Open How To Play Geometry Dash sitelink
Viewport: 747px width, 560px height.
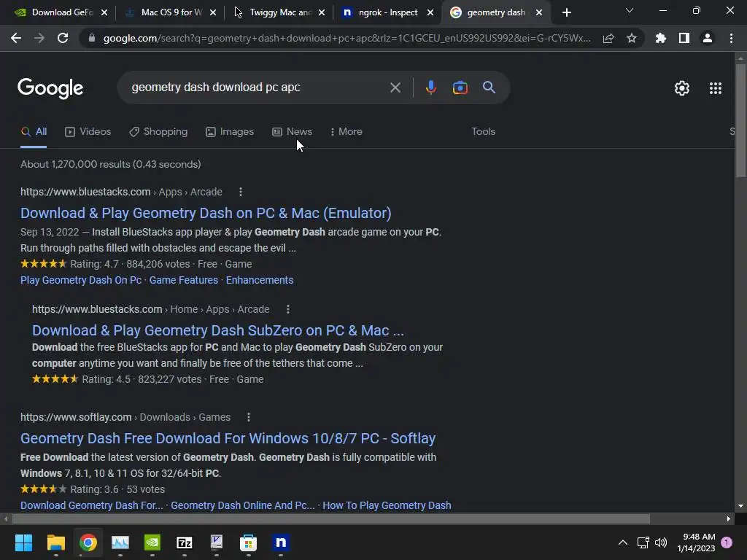tap(387, 506)
